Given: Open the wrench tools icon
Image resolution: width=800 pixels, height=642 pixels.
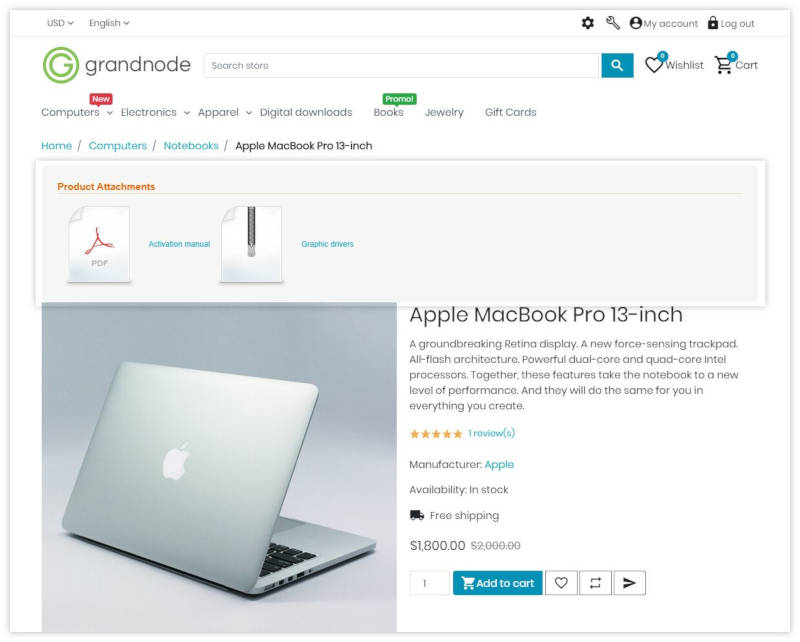Looking at the screenshot, I should [613, 23].
